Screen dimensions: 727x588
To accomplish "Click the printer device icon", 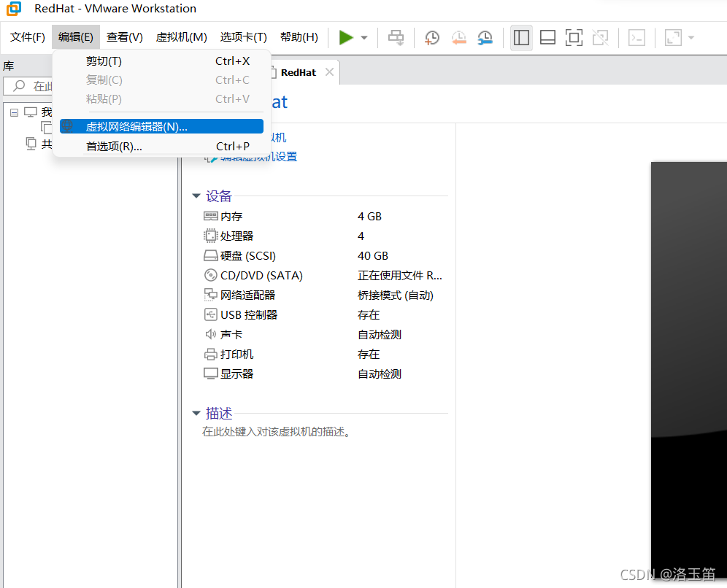I will [x=210, y=354].
